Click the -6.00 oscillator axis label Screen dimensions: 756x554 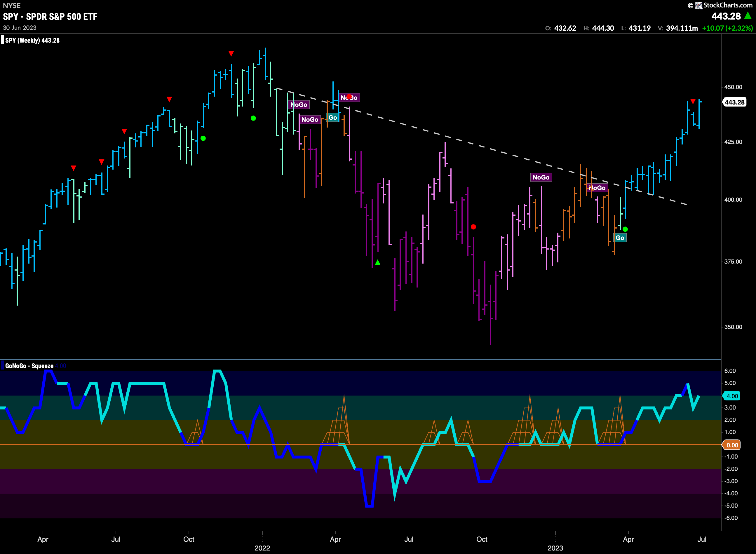click(731, 518)
